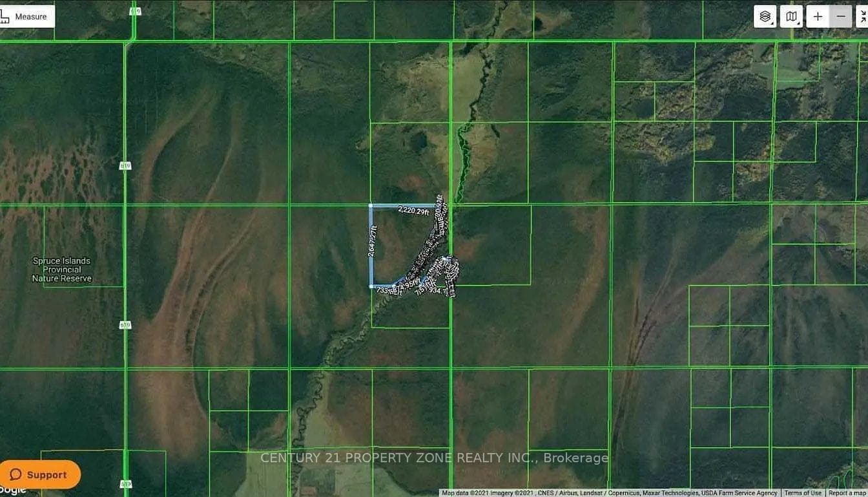Click the 2,647.27ft measurement label
This screenshot has height=497, width=868.
pyautogui.click(x=372, y=242)
